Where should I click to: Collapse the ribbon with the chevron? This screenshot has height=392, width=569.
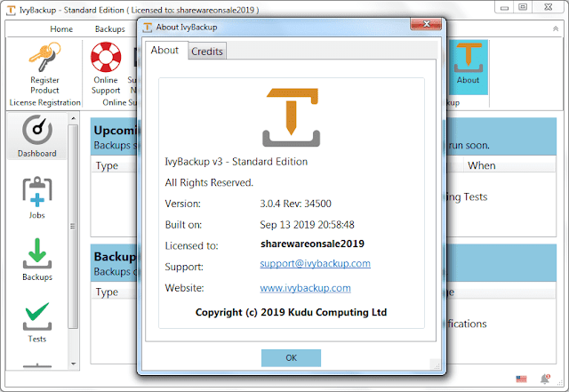[555, 28]
